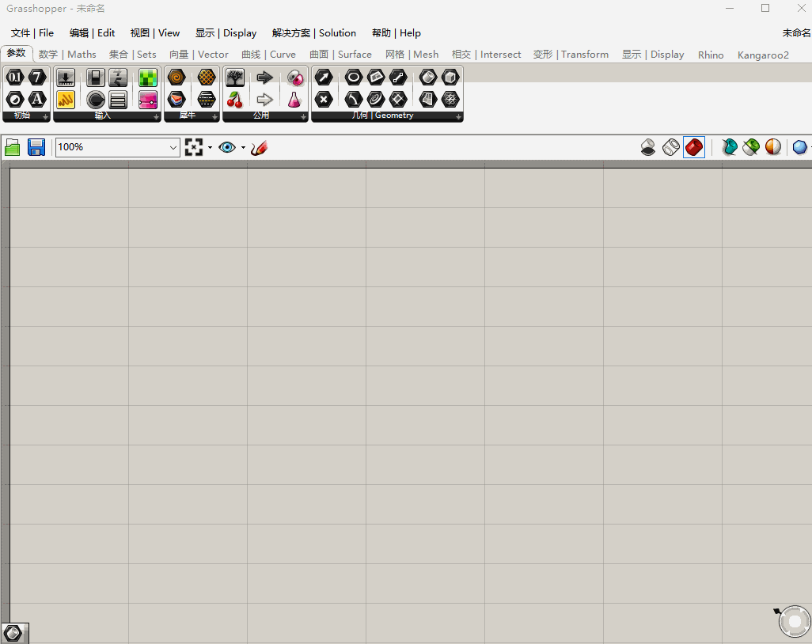Click the orange spiral Rhino parameter icon
The height and width of the screenshot is (644, 812).
tap(176, 78)
